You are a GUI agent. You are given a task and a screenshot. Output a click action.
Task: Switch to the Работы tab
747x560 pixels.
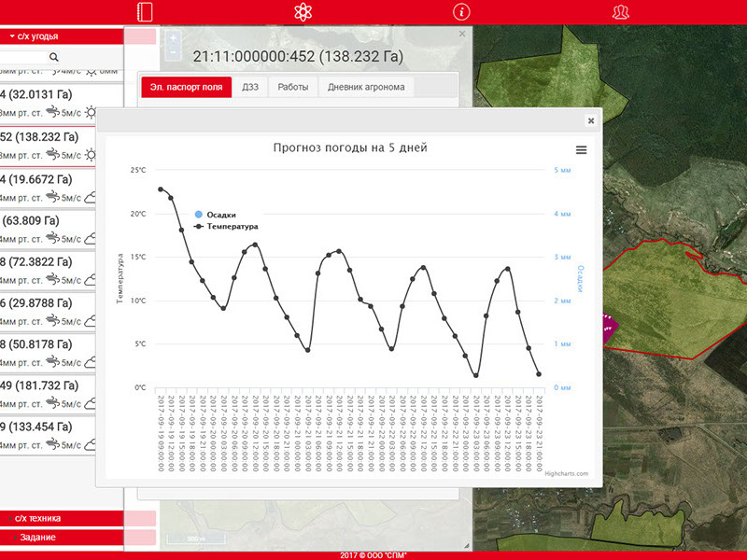point(293,87)
